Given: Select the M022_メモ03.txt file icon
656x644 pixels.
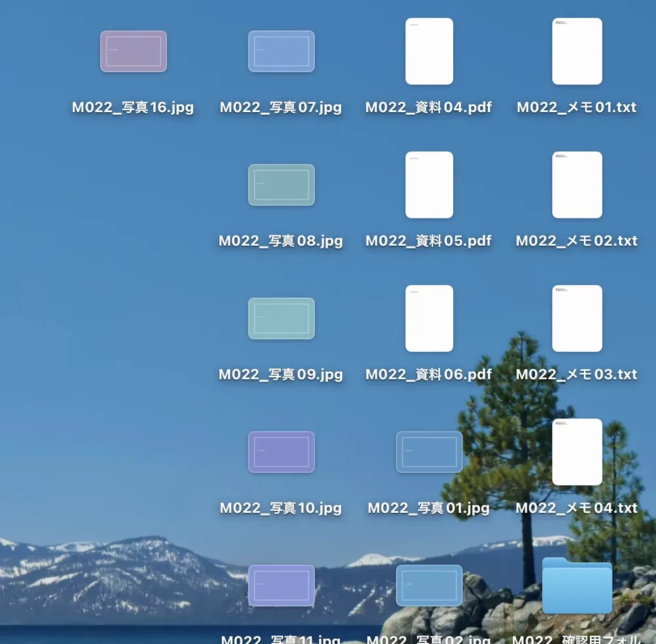Looking at the screenshot, I should click(577, 318).
